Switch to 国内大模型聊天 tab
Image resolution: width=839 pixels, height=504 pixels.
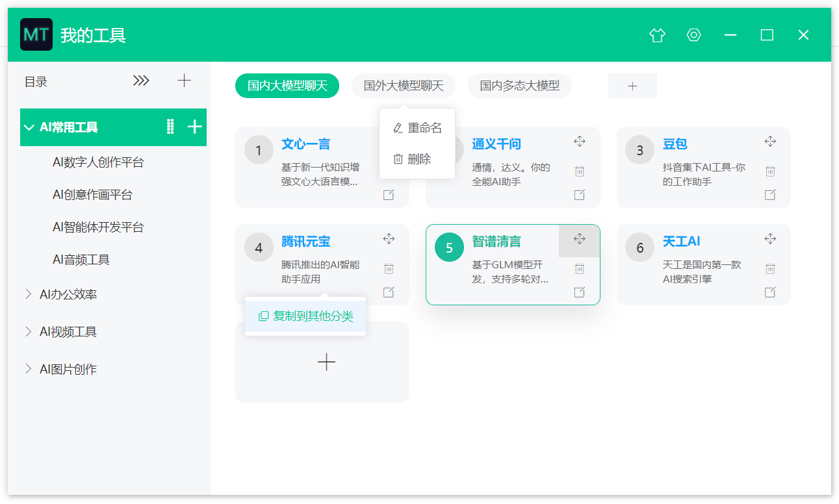(x=287, y=86)
